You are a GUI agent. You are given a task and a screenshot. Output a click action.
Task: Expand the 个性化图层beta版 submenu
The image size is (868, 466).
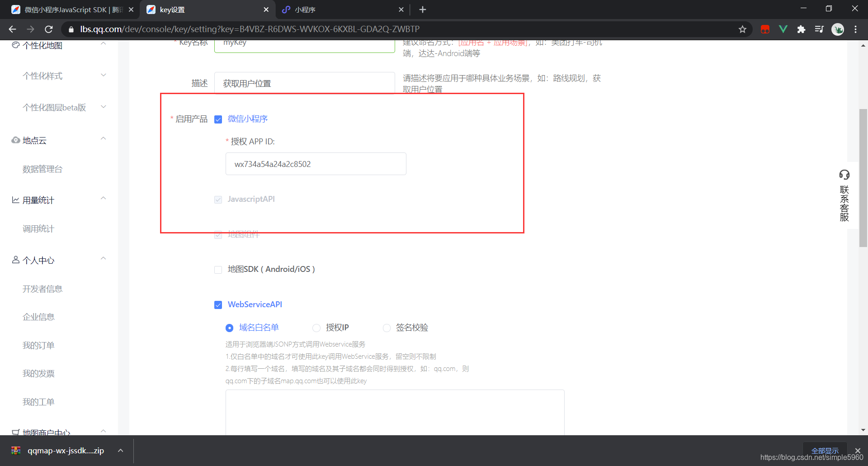pos(104,107)
